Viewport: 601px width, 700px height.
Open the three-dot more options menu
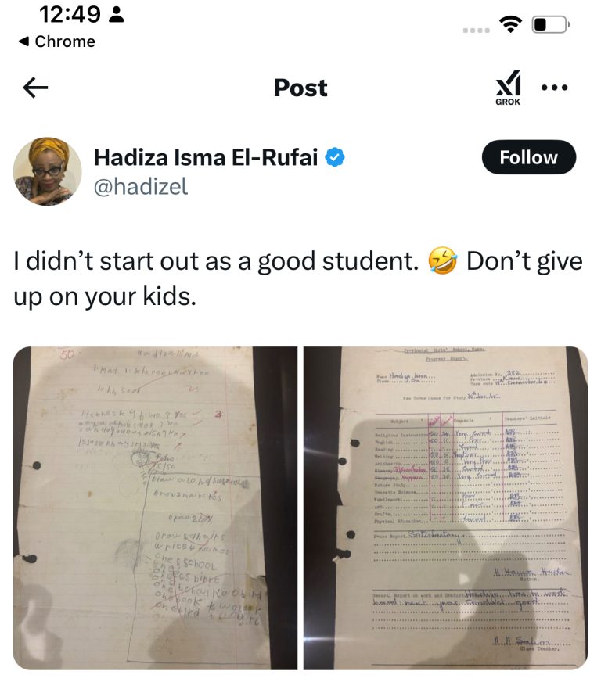(x=554, y=88)
